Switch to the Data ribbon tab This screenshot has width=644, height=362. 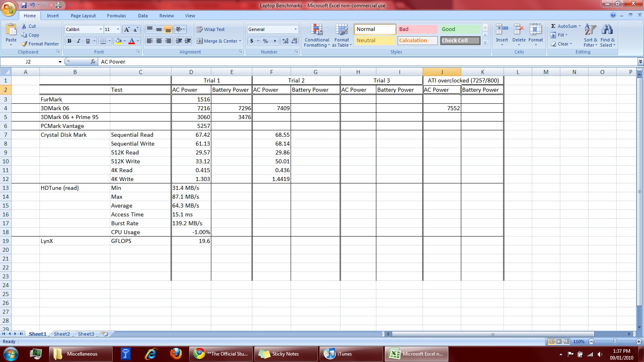click(x=143, y=16)
